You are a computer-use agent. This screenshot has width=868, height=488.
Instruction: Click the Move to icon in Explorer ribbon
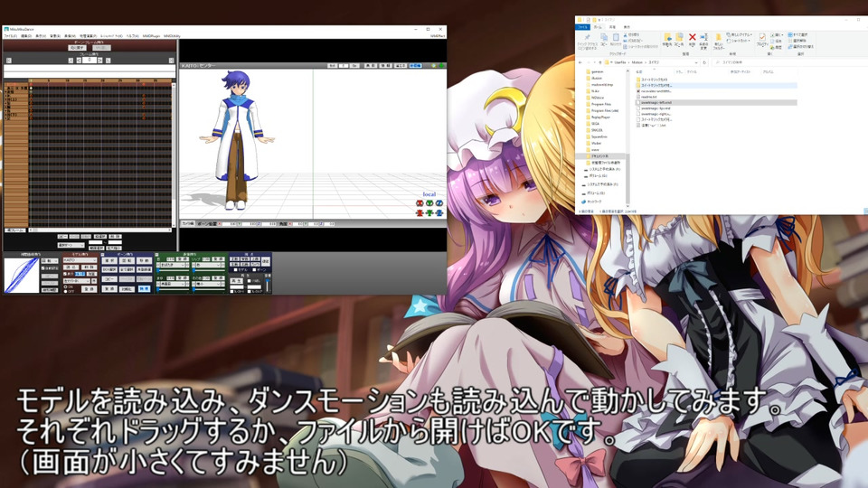667,38
